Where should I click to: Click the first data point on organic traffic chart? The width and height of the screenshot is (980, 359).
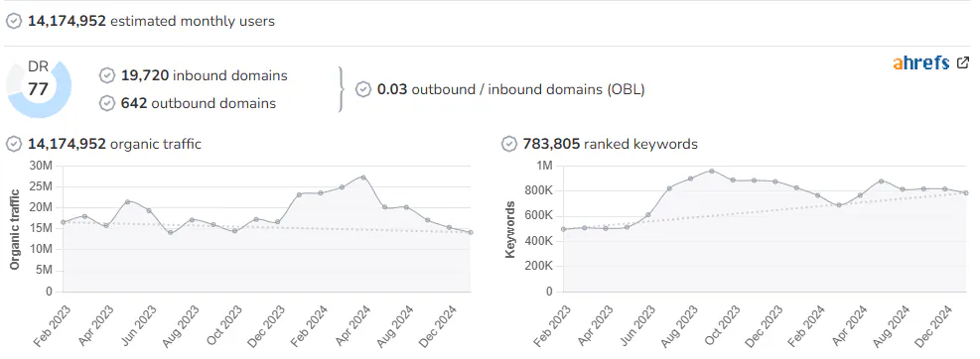(64, 222)
